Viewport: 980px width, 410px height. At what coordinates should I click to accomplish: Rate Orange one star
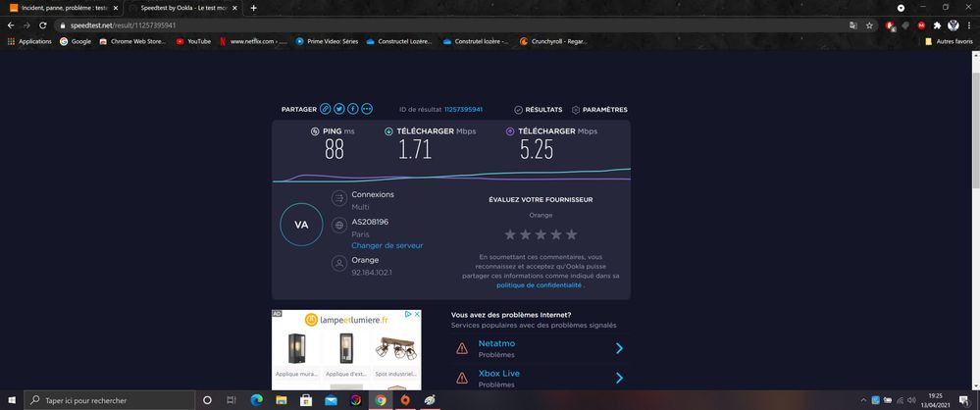[x=510, y=234]
